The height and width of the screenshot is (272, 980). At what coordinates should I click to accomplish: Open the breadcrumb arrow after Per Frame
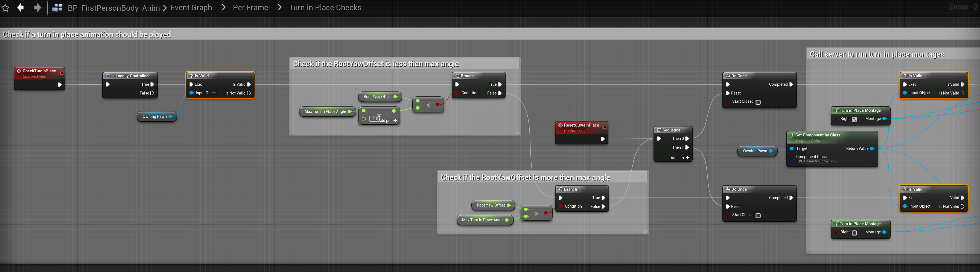click(x=280, y=8)
